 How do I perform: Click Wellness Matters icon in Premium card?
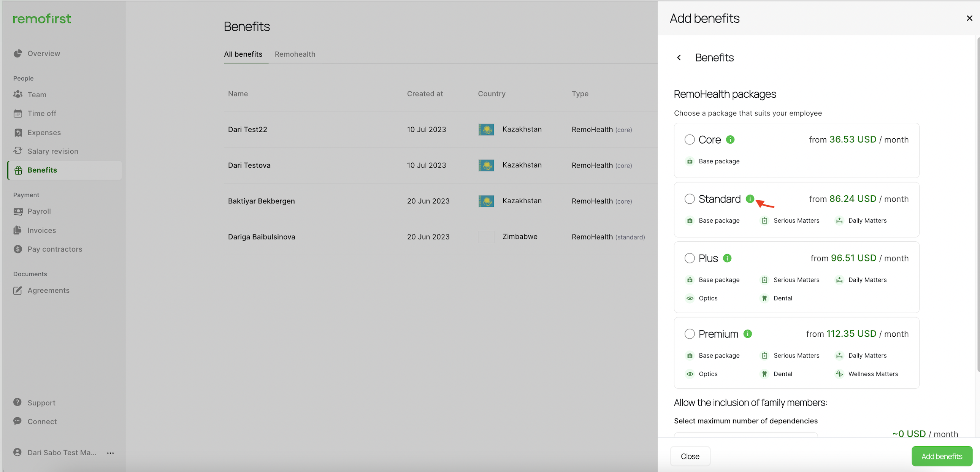(839, 374)
